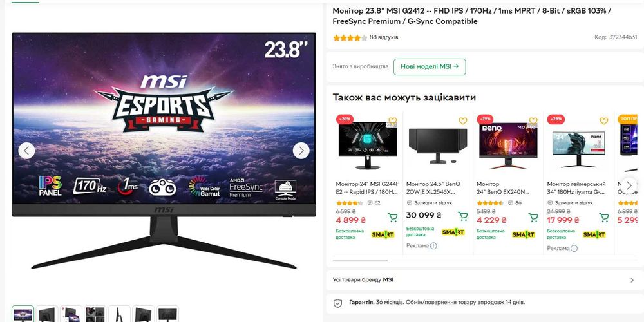
Task: Show next product image with right arrow
Action: [x=301, y=151]
